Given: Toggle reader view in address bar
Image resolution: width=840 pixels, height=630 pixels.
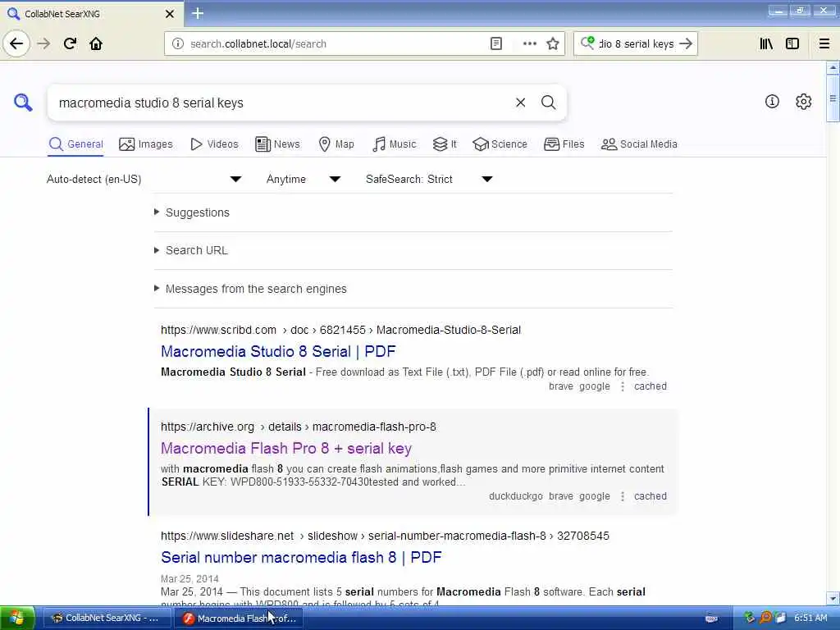Looking at the screenshot, I should (x=496, y=44).
